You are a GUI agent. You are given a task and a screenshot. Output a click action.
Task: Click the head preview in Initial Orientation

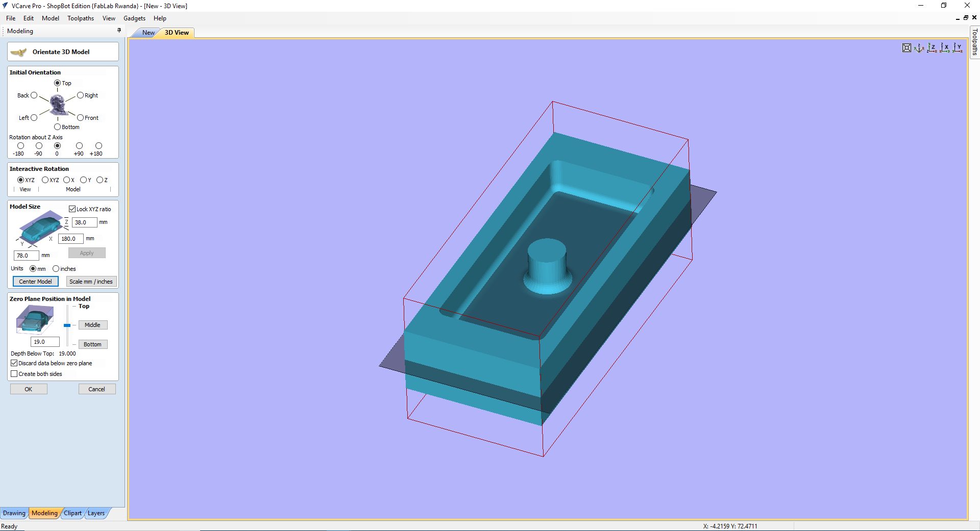tap(58, 104)
